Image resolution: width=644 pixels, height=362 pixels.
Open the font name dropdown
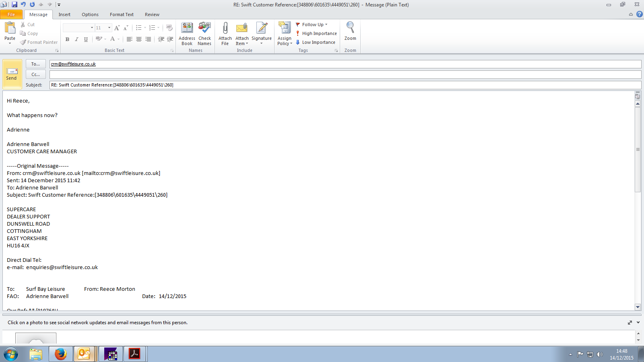[x=92, y=28]
